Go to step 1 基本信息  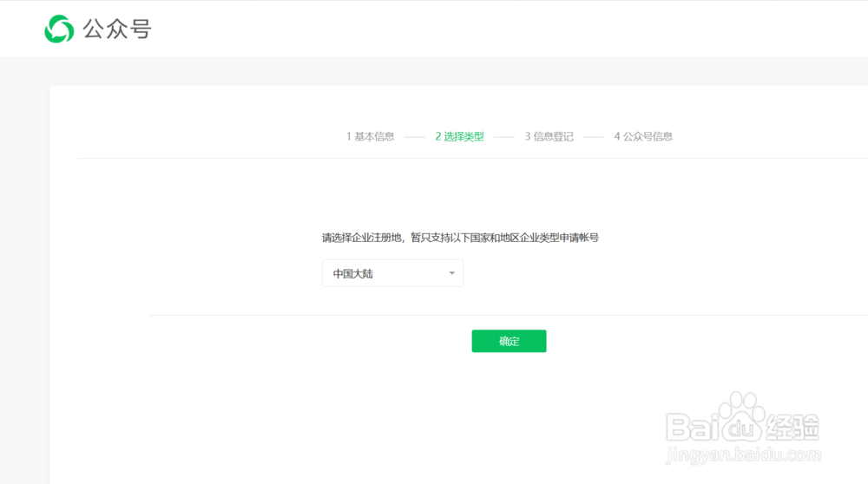[371, 136]
